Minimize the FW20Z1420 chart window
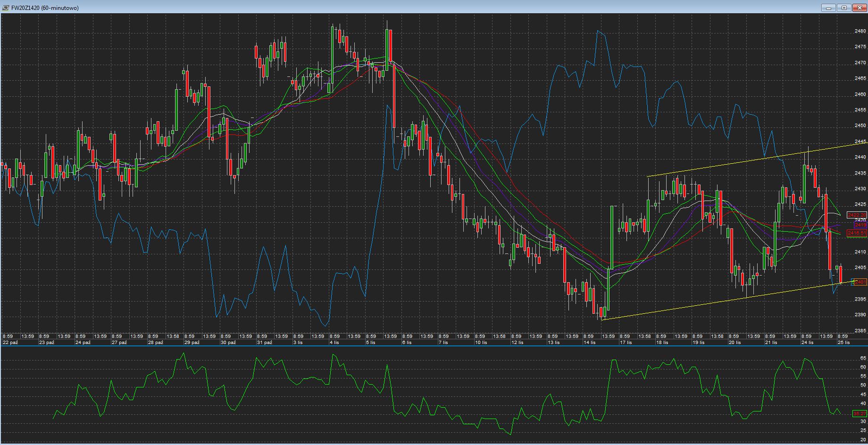Screen dimensions: 868x445 (828, 8)
